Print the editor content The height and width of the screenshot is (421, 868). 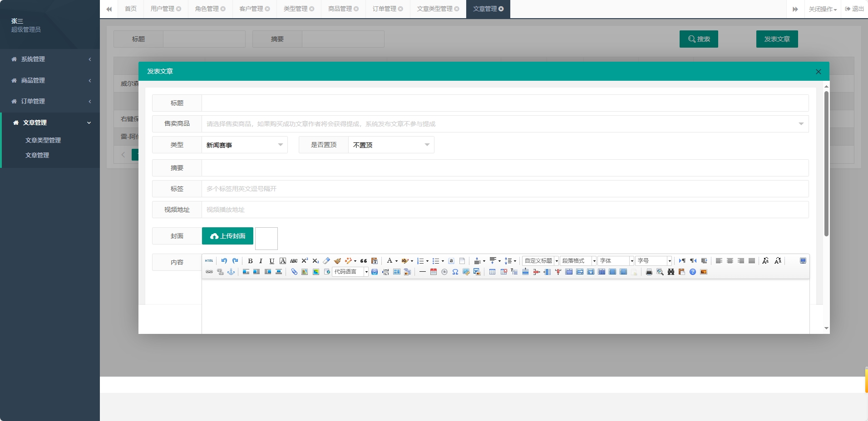point(649,272)
